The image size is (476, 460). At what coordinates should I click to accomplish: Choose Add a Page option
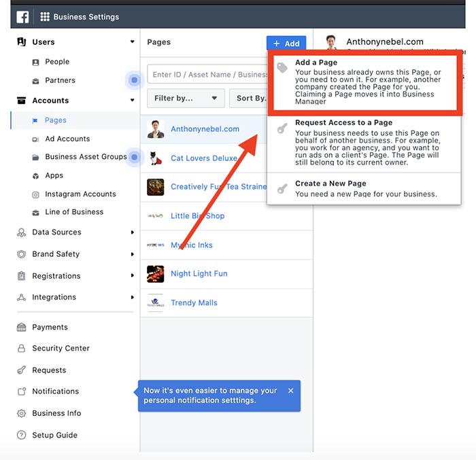pyautogui.click(x=365, y=82)
